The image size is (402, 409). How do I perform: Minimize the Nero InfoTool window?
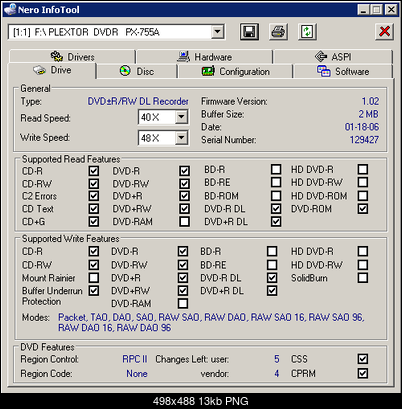pyautogui.click(x=364, y=9)
